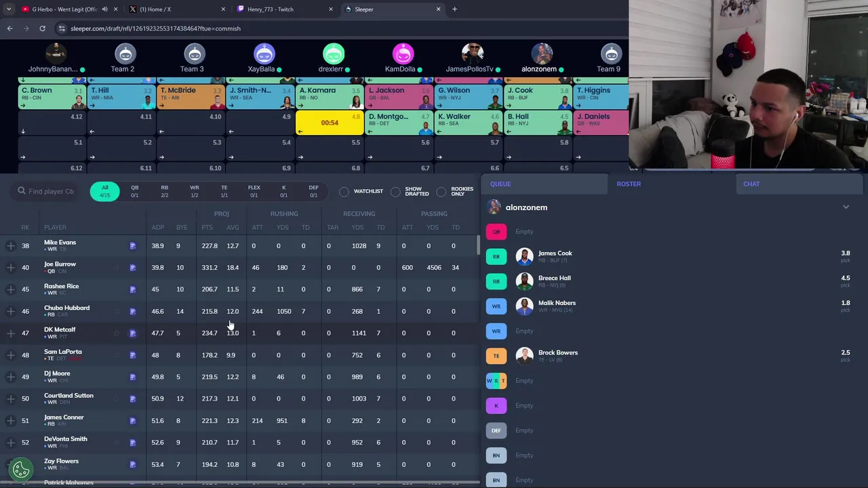Add Sam LaPorta with the plus icon
The height and width of the screenshot is (488, 868).
coord(11,355)
